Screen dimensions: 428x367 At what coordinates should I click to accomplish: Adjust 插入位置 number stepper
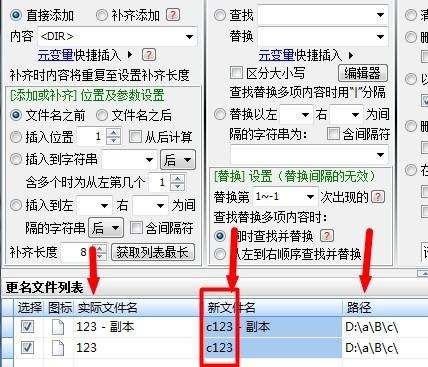pyautogui.click(x=113, y=137)
